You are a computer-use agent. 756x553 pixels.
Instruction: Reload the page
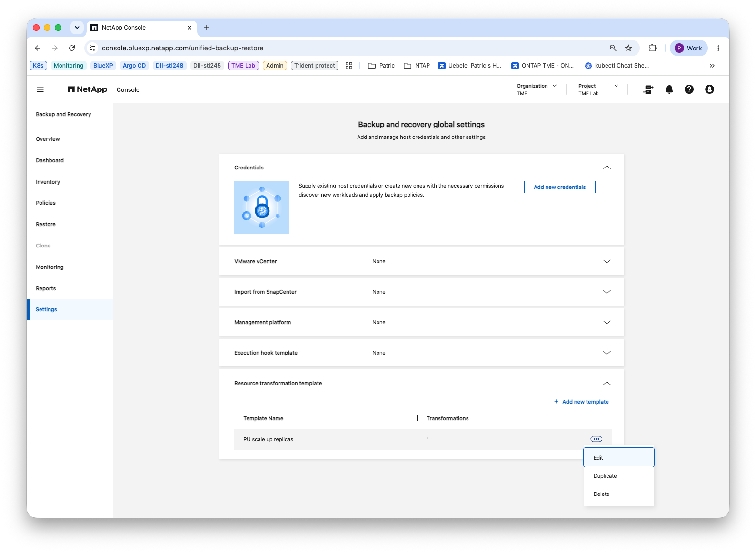72,48
